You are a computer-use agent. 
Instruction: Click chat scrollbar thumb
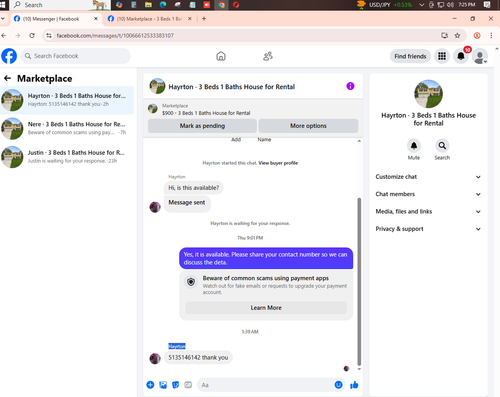coord(359,282)
